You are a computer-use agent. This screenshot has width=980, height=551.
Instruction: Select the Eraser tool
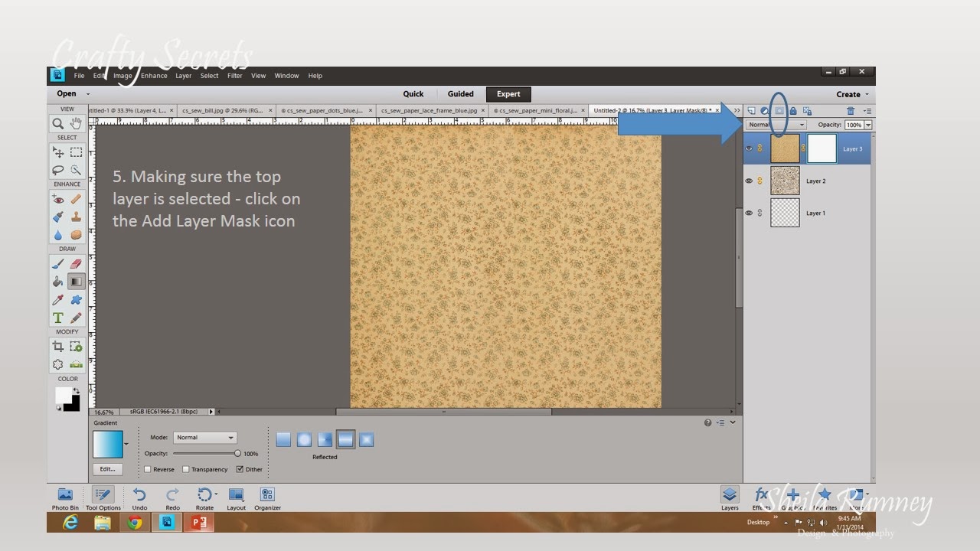click(76, 264)
